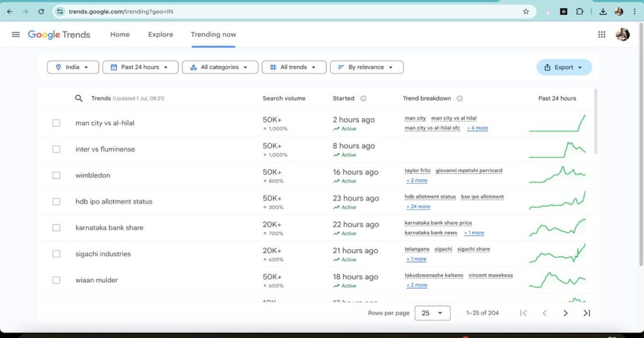Click the browser address bar URL
This screenshot has width=644, height=338.
121,11
